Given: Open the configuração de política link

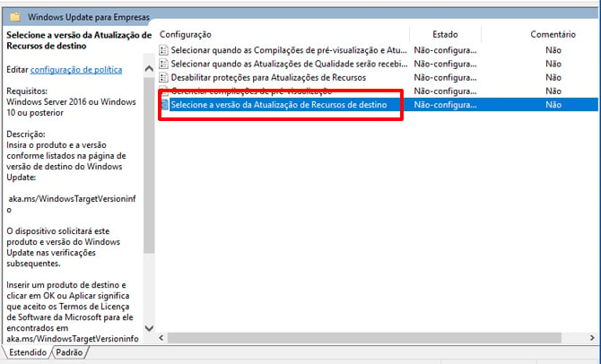Looking at the screenshot, I should pyautogui.click(x=76, y=70).
